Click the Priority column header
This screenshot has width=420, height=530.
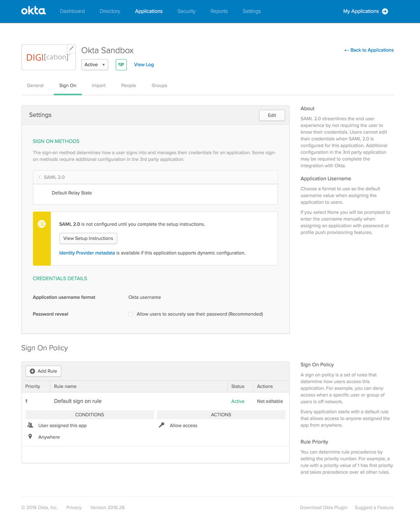coord(33,386)
